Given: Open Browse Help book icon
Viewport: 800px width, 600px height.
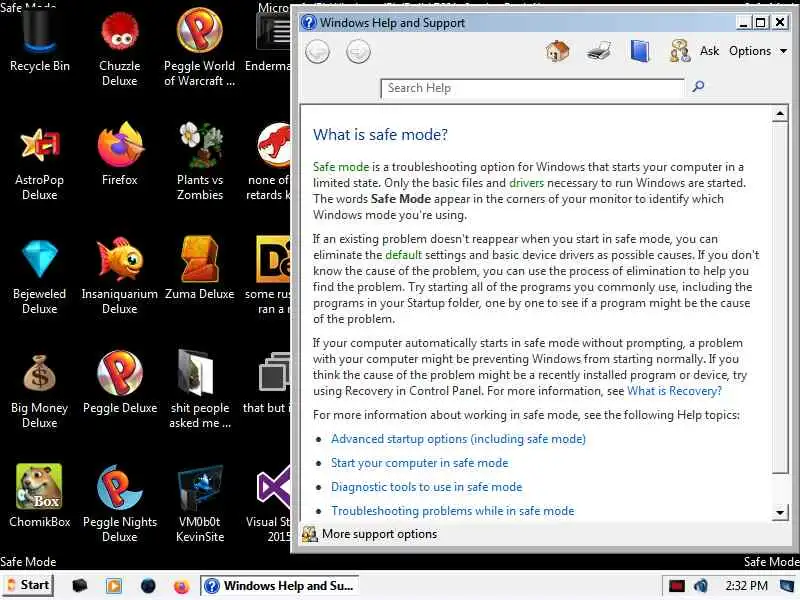Looking at the screenshot, I should point(640,51).
